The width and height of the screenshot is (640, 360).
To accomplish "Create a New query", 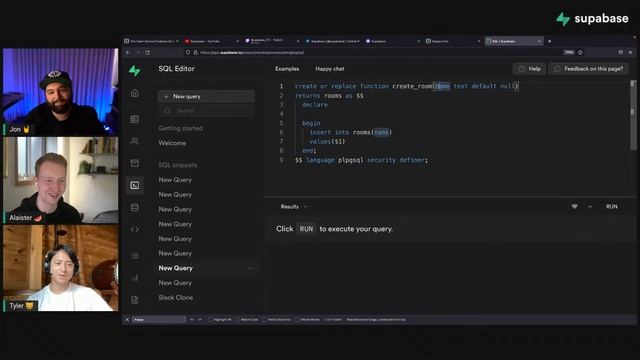I will pos(206,96).
